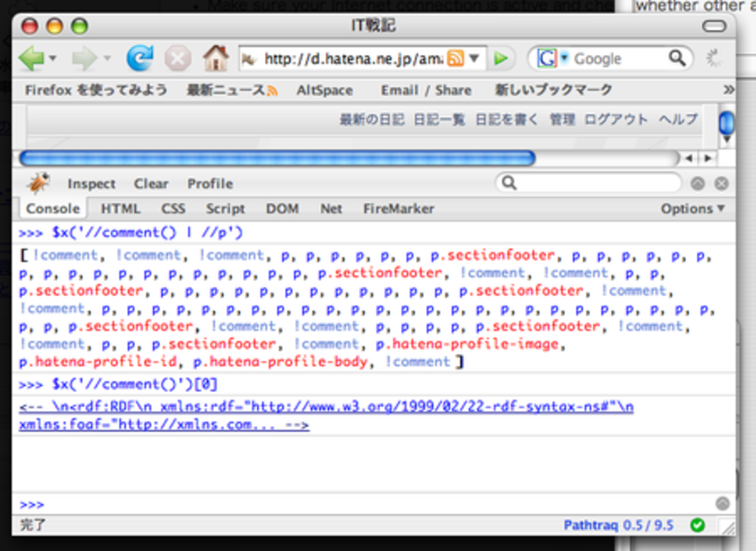Click the site favicon in the address bar
The width and height of the screenshot is (756, 551).
249,59
